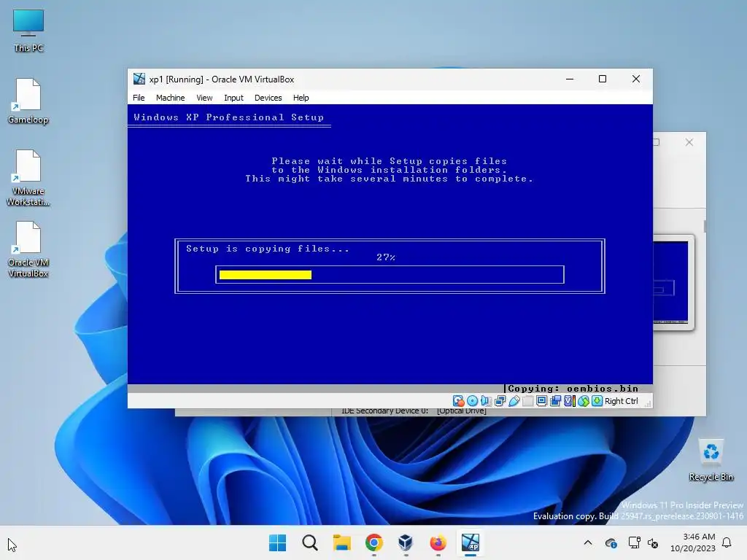Open the clock and date panel
Screen dimensions: 747x560
tap(693, 542)
